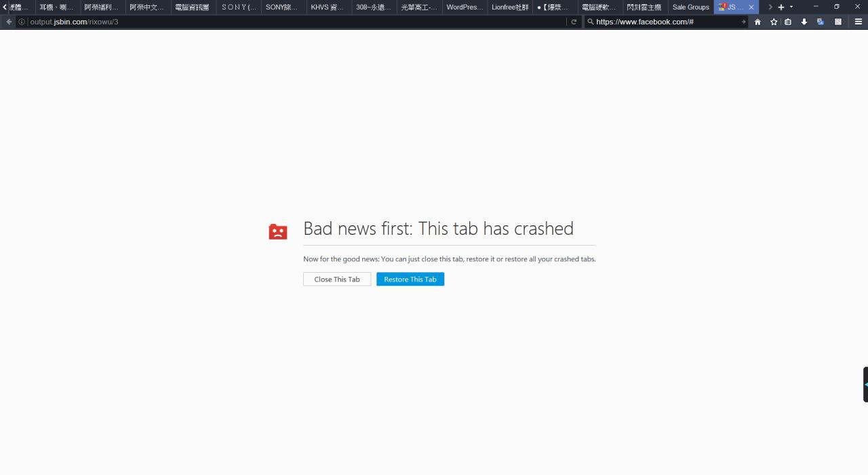Open the 電腦硬軟 tab
Image resolution: width=868 pixels, height=475 pixels.
(600, 7)
